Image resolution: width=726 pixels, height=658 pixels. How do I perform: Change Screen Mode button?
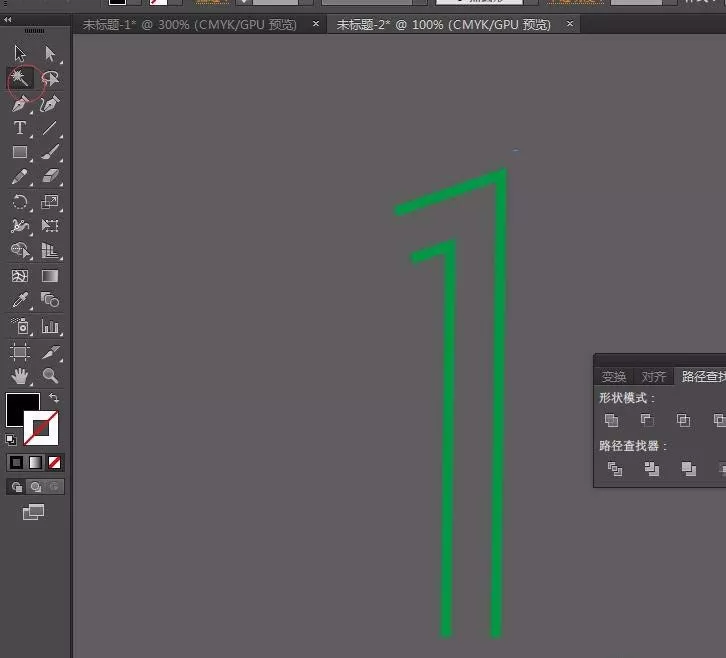33,512
